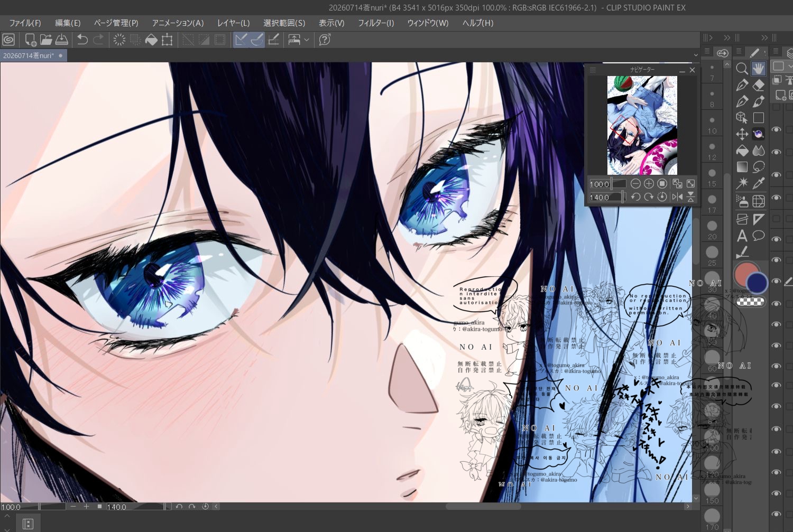The image size is (793, 532).
Task: Click the canvas bar zoom in plus button
Action: tap(86, 506)
